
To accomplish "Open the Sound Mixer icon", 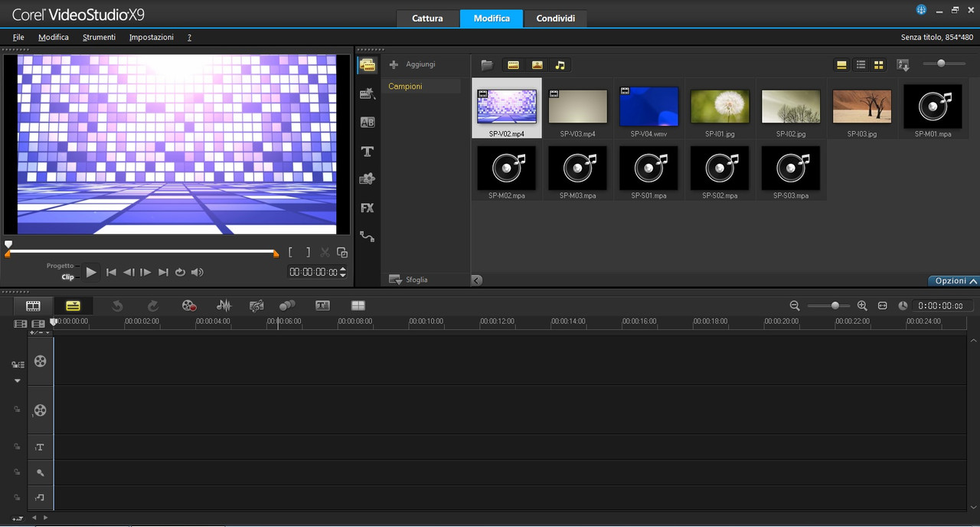I will pyautogui.click(x=224, y=306).
